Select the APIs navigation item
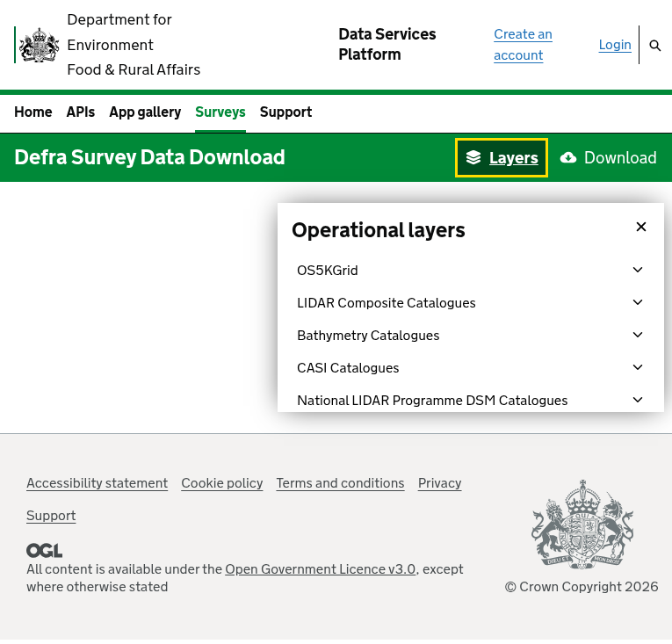672x644 pixels. (x=81, y=112)
